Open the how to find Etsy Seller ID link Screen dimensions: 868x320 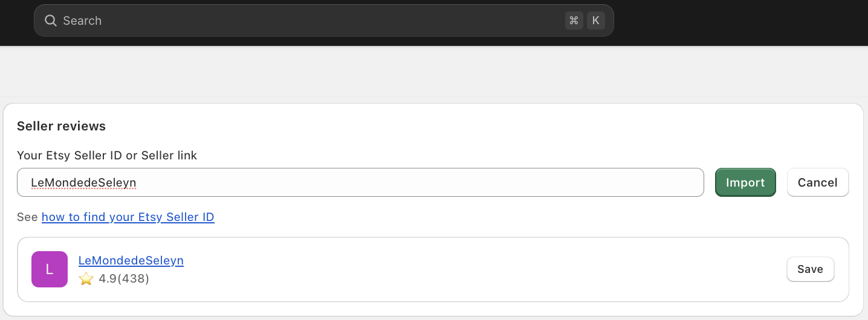[128, 217]
